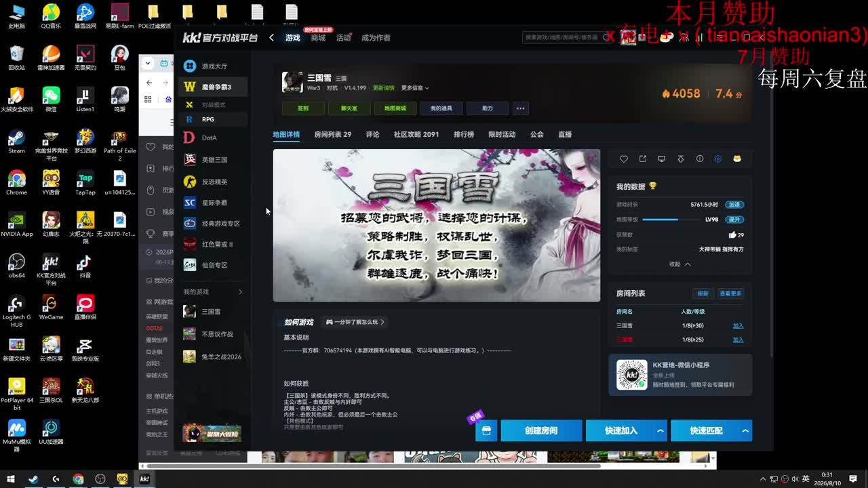The width and height of the screenshot is (868, 488).
Task: Expand 更多信息 dropdown
Action: 415,88
